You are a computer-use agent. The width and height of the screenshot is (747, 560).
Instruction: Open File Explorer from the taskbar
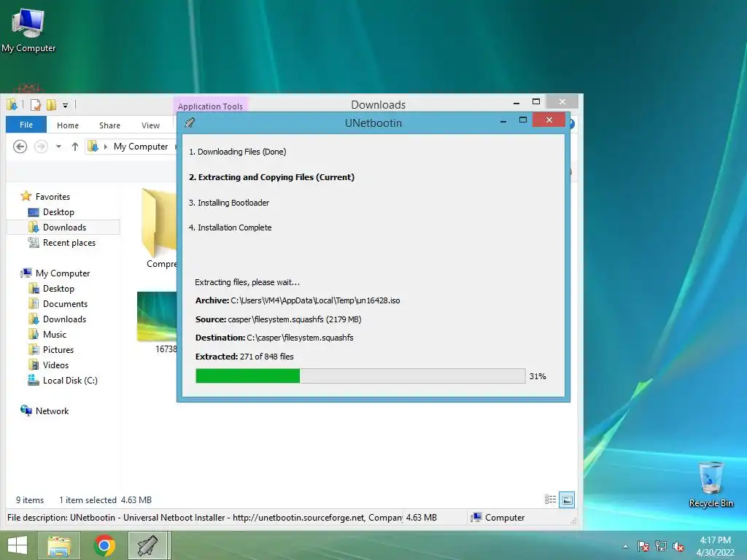coord(59,545)
